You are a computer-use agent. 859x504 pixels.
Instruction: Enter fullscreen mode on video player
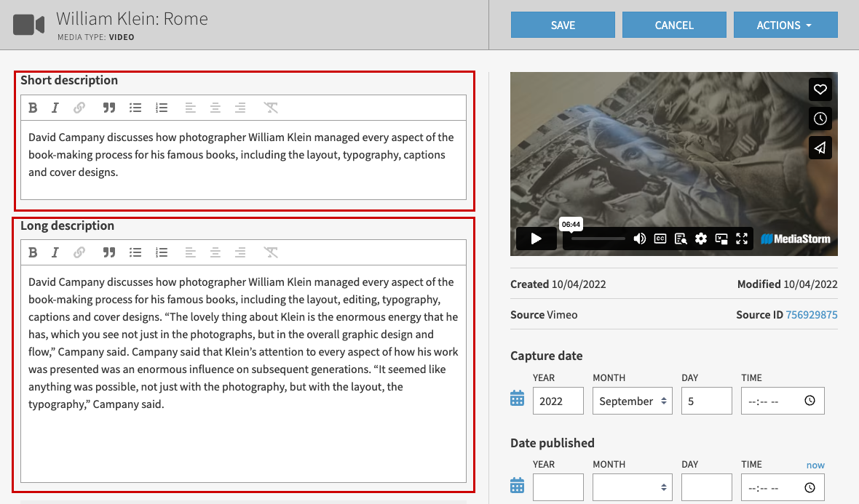tap(742, 239)
